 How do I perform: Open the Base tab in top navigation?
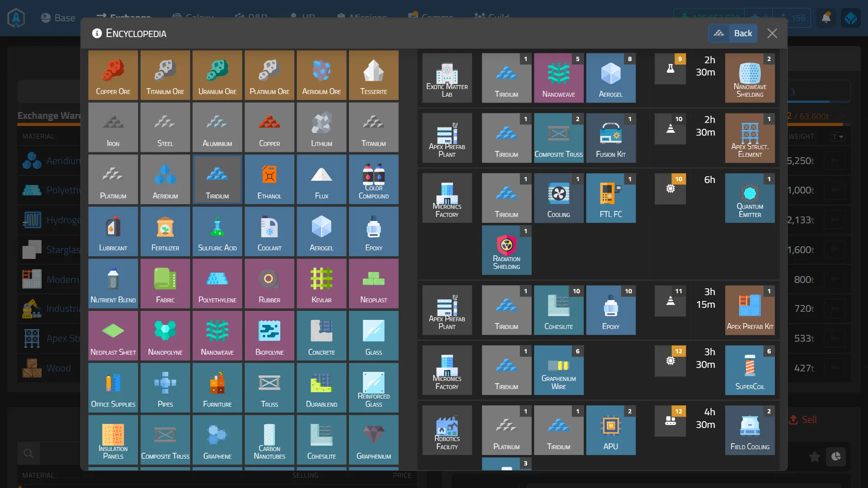pos(58,18)
